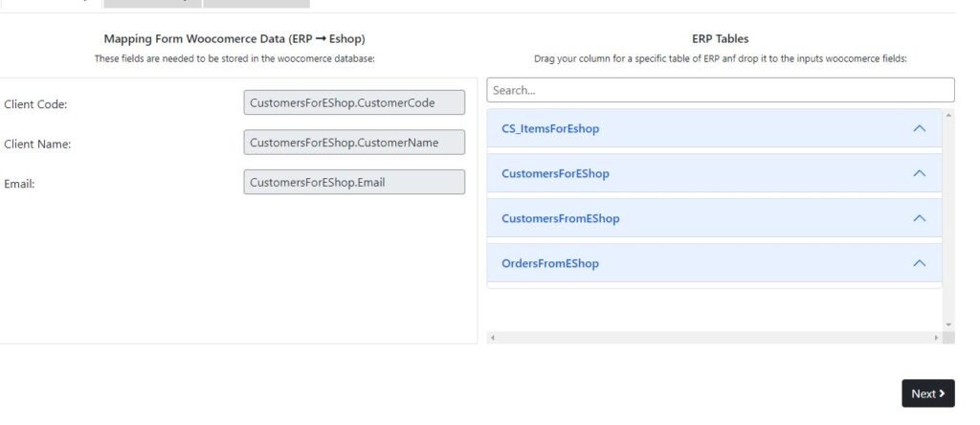Click the Client Name label text
This screenshot has height=425, width=980.
click(x=37, y=145)
